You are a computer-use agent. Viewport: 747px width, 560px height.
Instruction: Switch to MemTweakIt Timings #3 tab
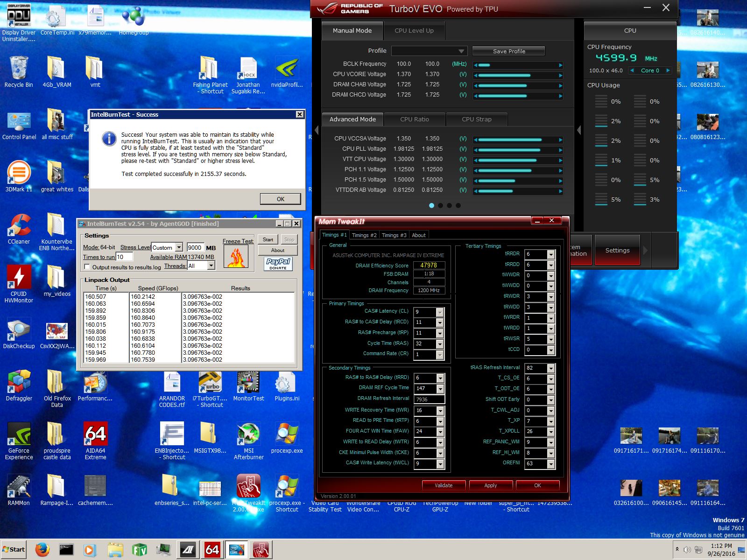pyautogui.click(x=394, y=235)
